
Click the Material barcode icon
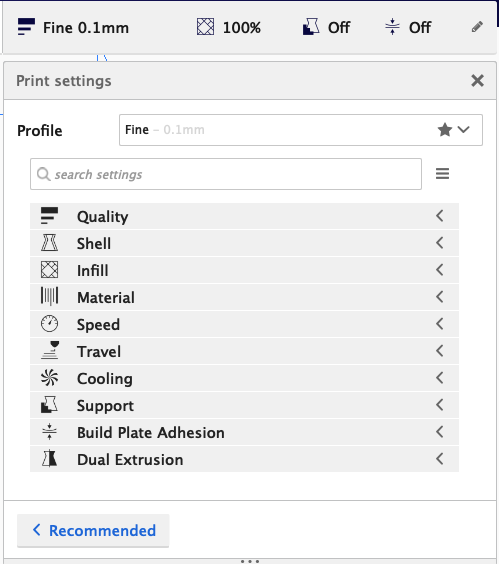(x=49, y=297)
